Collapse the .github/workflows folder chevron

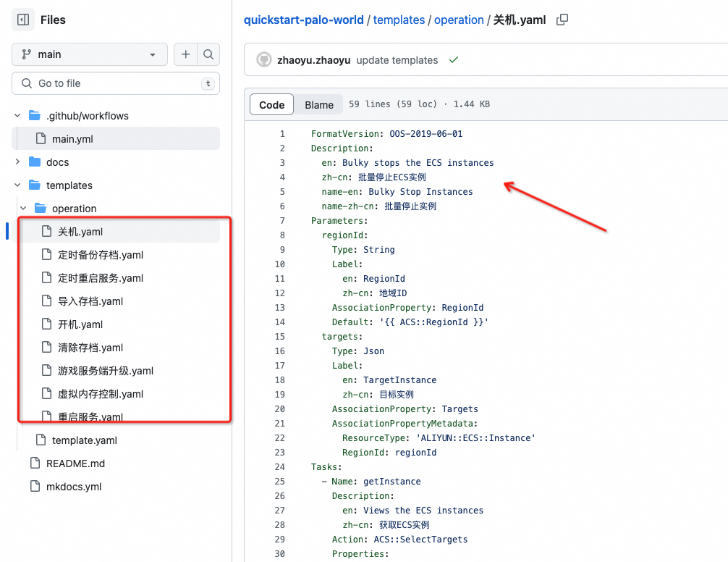(x=17, y=116)
